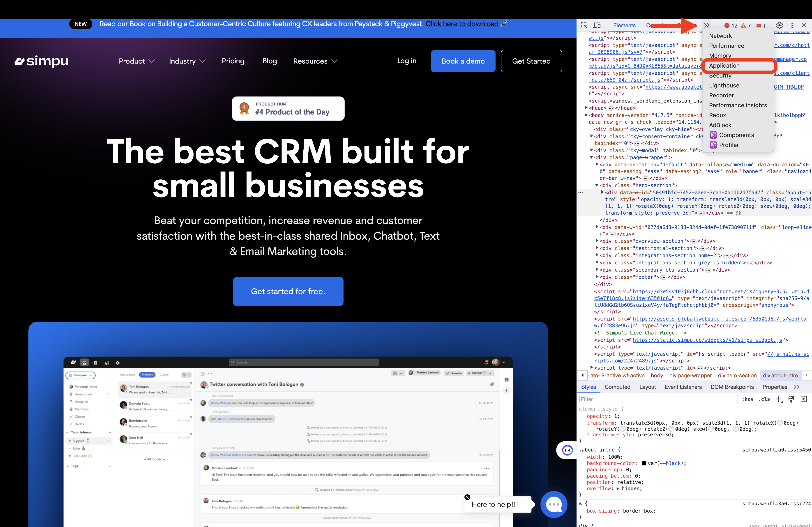The width and height of the screenshot is (812, 527).
Task: Click the breadcrumb left scroll arrow
Action: pos(582,375)
